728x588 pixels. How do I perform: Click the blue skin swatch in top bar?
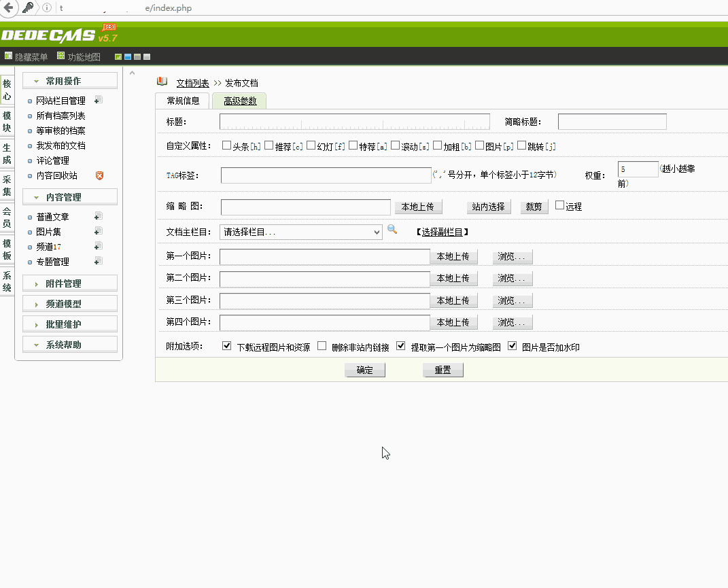point(127,56)
